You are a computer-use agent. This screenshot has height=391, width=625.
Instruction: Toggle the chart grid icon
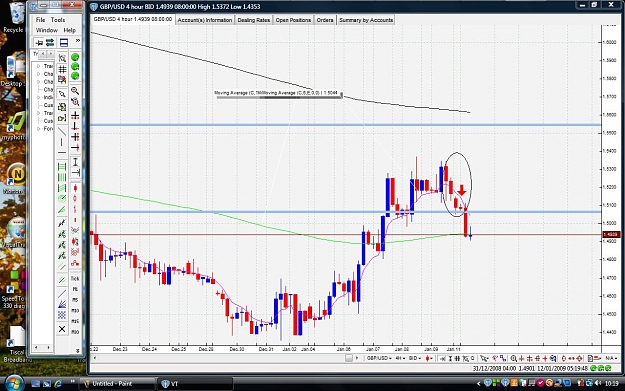coord(62,69)
